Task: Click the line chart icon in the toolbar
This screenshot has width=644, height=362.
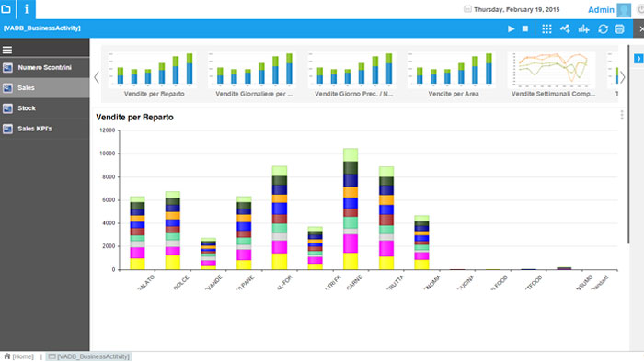Action: (565, 28)
